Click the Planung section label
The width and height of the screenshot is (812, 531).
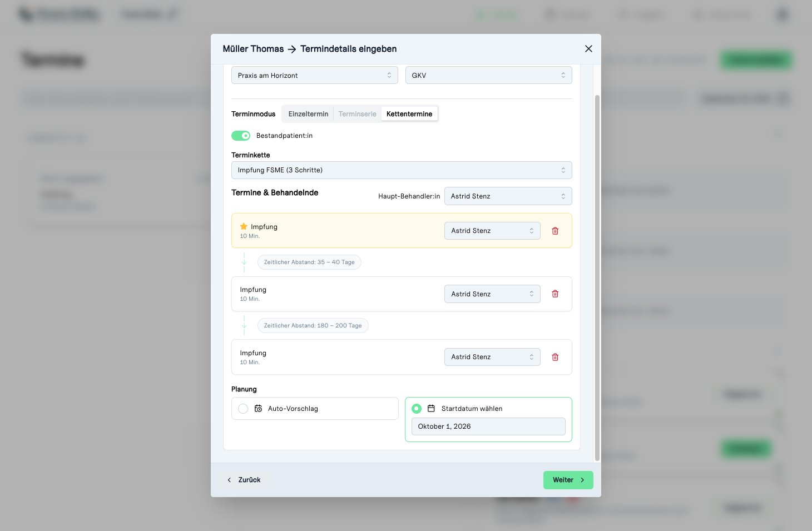[x=244, y=389]
